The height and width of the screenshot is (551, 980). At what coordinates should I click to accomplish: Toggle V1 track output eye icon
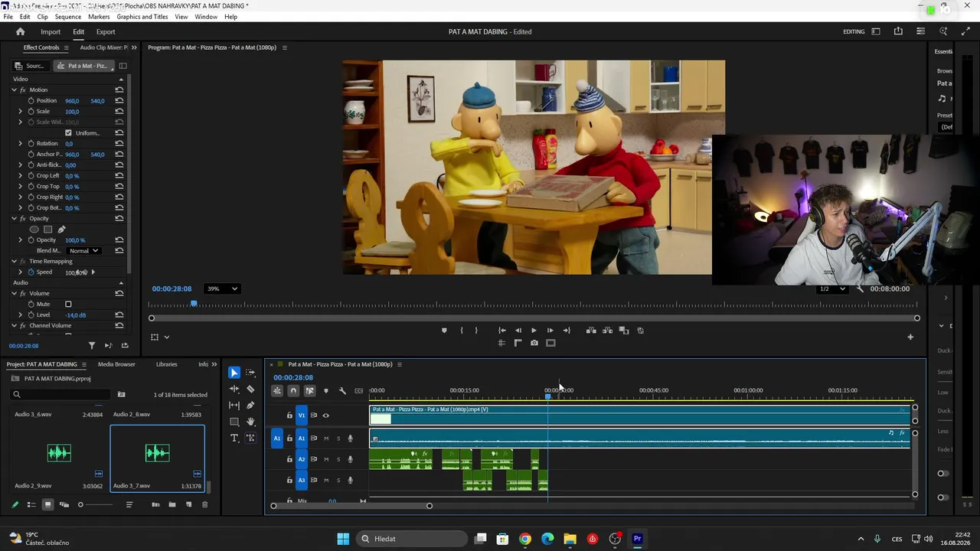(x=325, y=416)
